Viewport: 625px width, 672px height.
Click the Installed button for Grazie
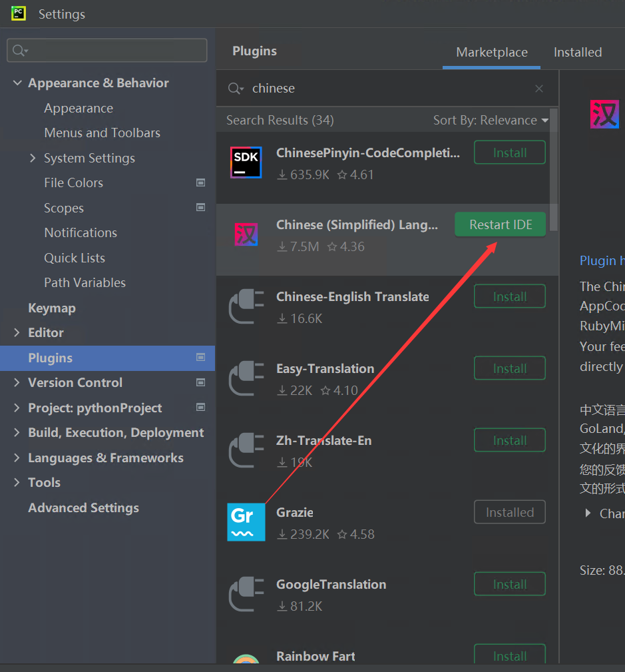(510, 512)
